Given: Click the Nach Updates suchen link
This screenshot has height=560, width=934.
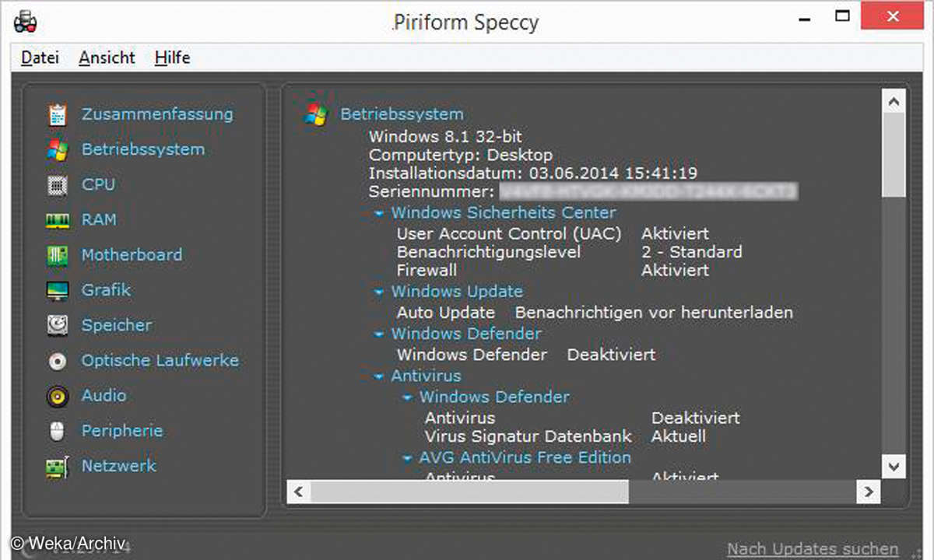Looking at the screenshot, I should pos(813,549).
